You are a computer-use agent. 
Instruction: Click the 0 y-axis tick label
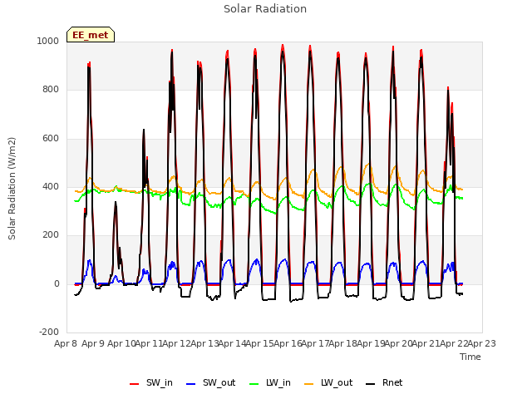point(57,283)
